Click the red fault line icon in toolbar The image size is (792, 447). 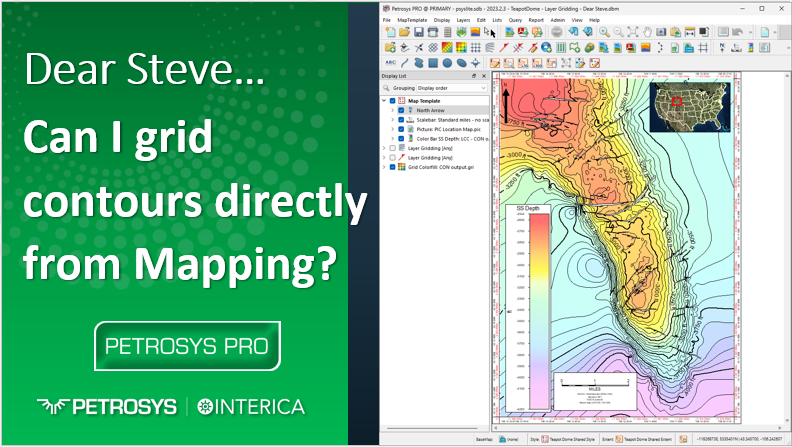(504, 47)
